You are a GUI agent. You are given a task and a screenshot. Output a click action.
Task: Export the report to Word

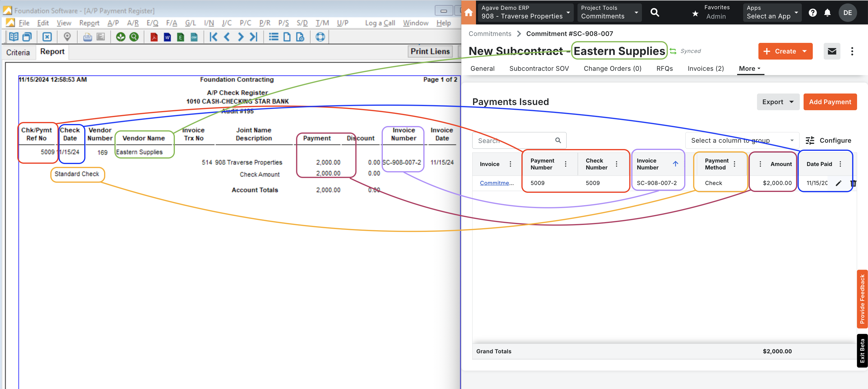click(x=167, y=37)
